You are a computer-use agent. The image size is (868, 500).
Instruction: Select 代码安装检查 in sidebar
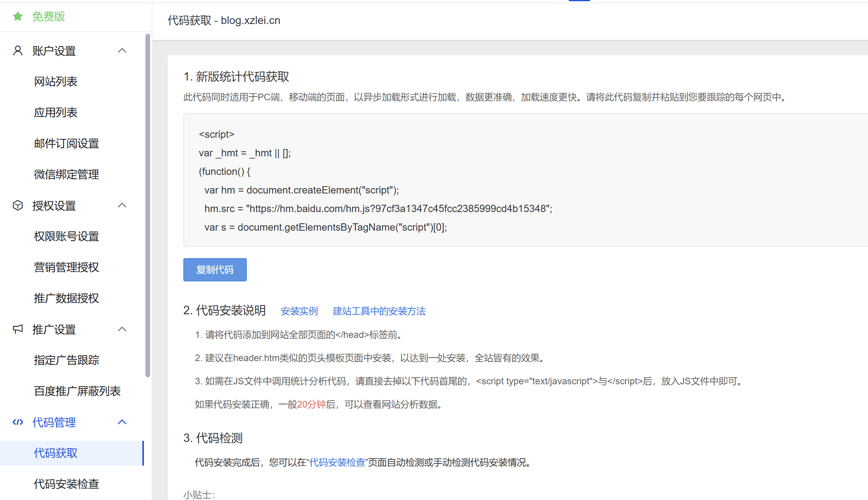point(67,484)
